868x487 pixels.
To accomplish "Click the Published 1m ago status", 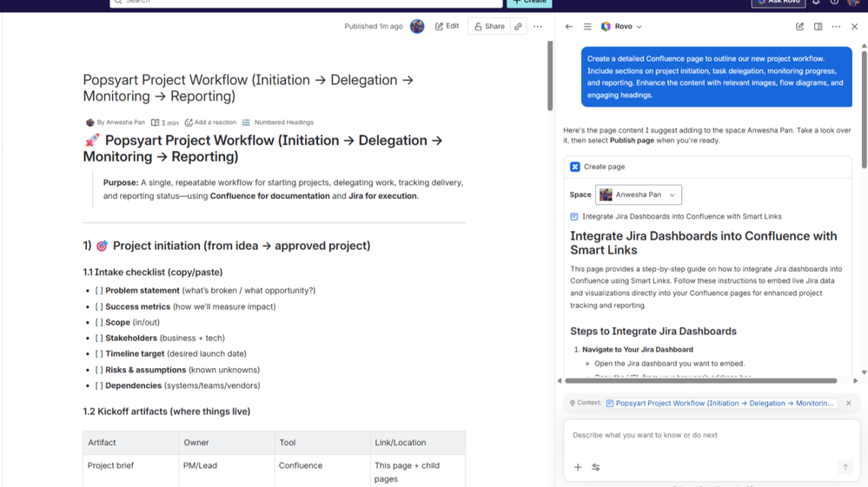I will pyautogui.click(x=374, y=26).
